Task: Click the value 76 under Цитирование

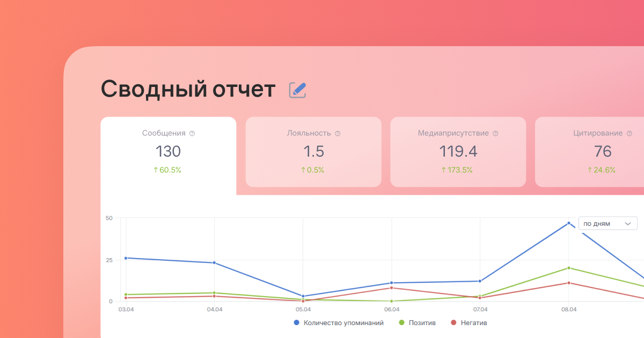Action: [603, 152]
